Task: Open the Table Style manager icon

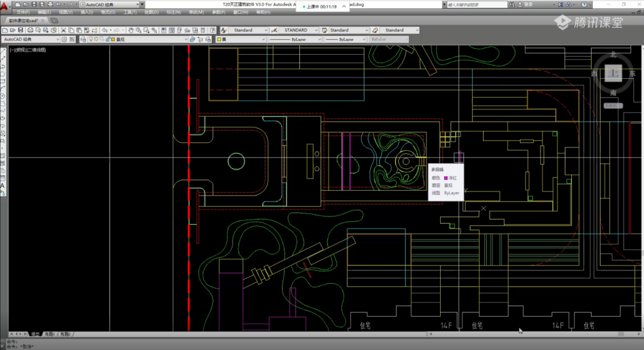Action: pyautogui.click(x=324, y=30)
